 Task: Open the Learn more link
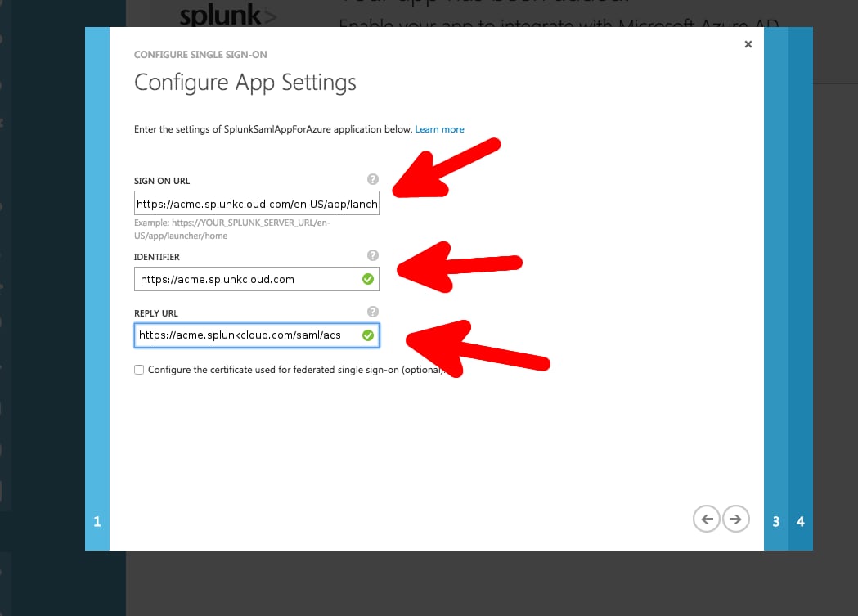[439, 129]
